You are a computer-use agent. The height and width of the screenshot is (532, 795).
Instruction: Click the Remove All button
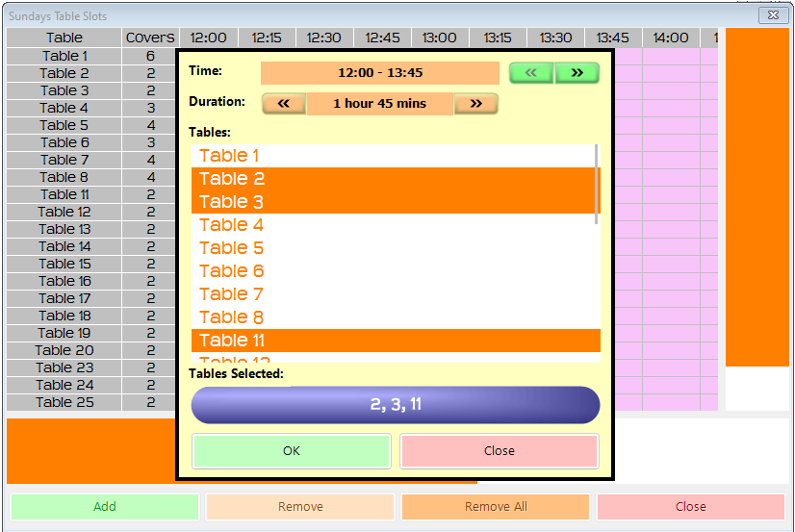tap(495, 507)
